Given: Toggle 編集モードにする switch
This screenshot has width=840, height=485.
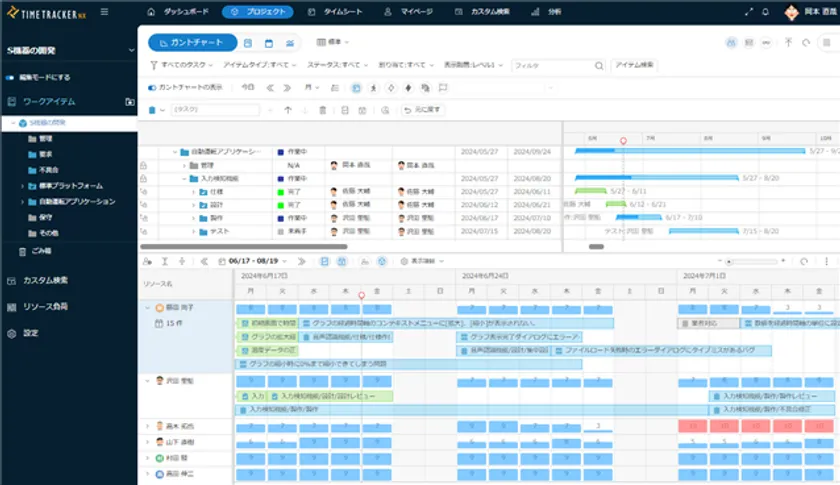Looking at the screenshot, I should coord(10,77).
